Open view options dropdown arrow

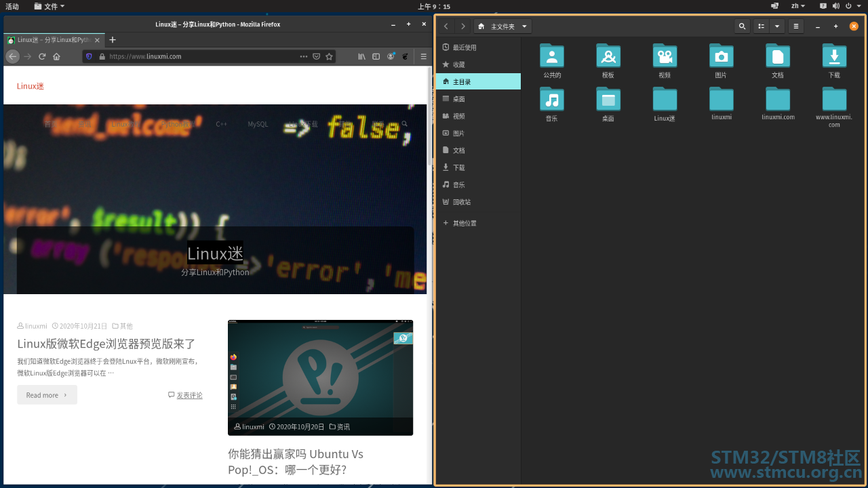coord(777,26)
